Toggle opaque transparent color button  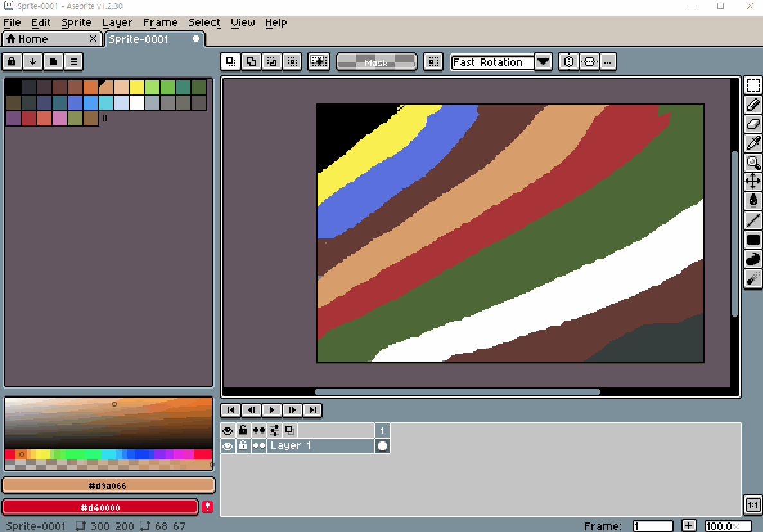(319, 62)
